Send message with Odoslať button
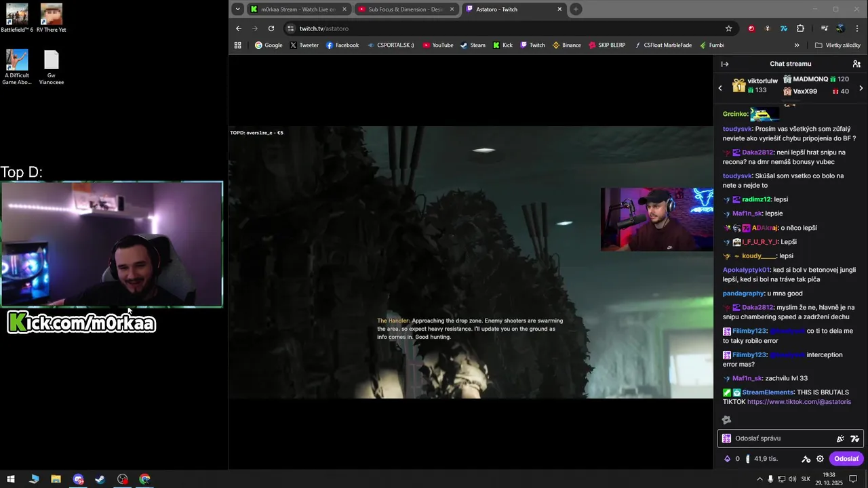Screen dimensions: 868x488 click(x=846, y=459)
